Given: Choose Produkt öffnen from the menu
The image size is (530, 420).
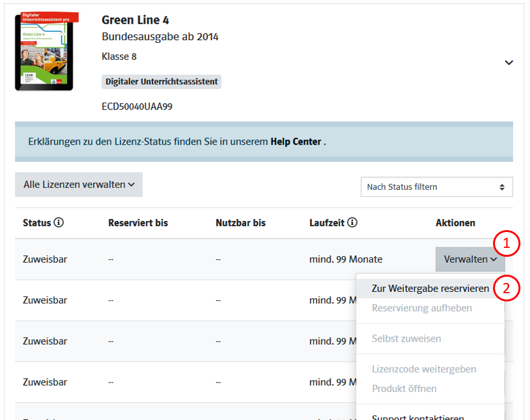Looking at the screenshot, I should click(x=404, y=389).
